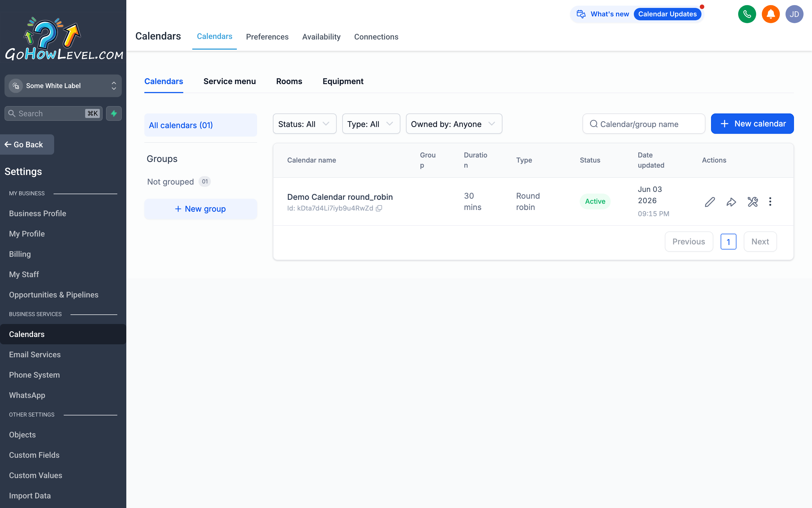The width and height of the screenshot is (812, 508).
Task: Expand the Status: All filter
Action: 304,124
